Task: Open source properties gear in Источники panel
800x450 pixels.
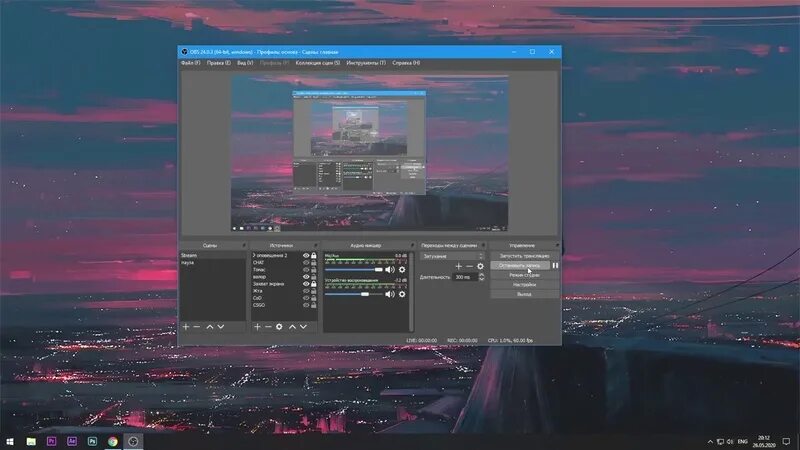Action: click(279, 327)
